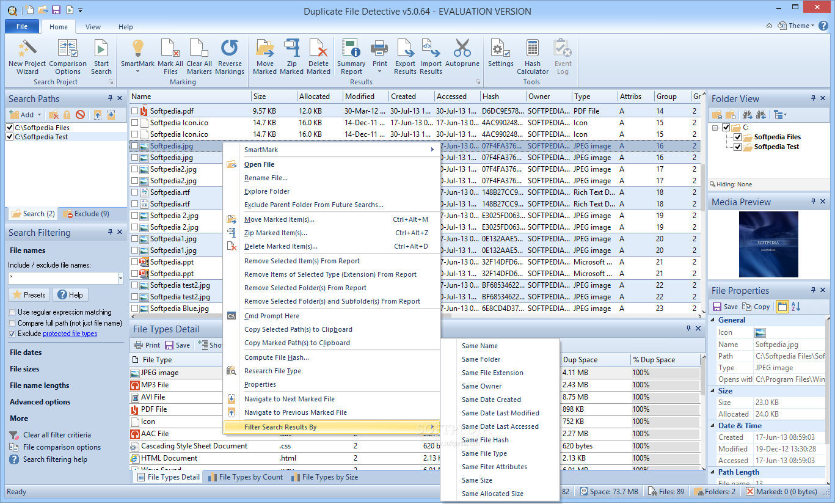Open the File comparison options link

pos(62,447)
